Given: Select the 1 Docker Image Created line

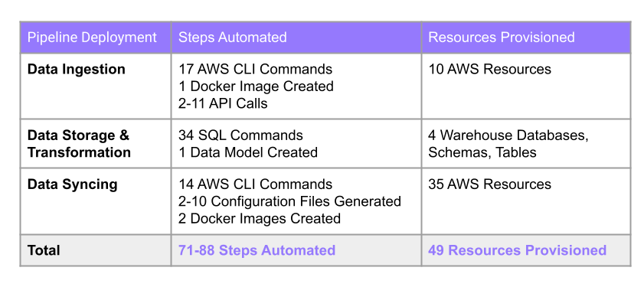Looking at the screenshot, I should click(x=256, y=86).
